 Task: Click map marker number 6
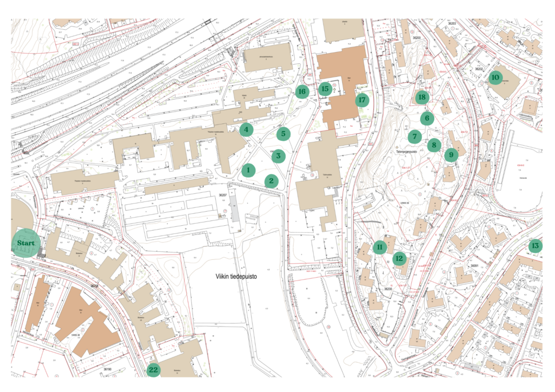pos(427,117)
